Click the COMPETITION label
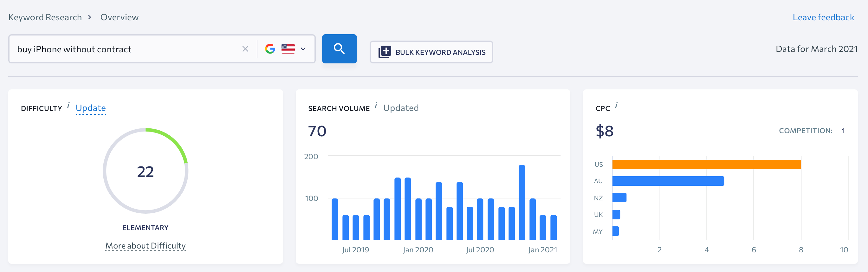 [805, 131]
